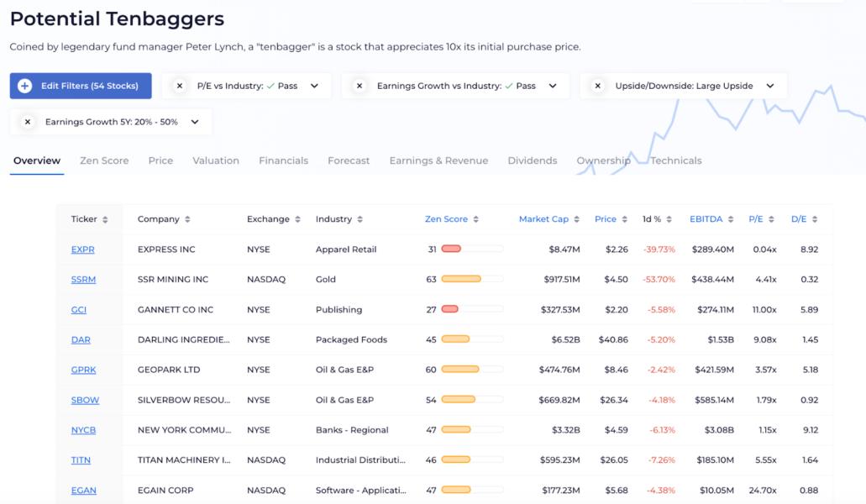This screenshot has height=504, width=866.
Task: Click EXPRESS INC company name
Action: click(166, 249)
